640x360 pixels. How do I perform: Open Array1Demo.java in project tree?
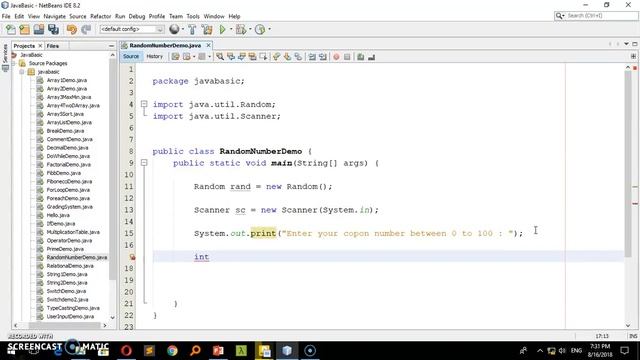click(67, 80)
